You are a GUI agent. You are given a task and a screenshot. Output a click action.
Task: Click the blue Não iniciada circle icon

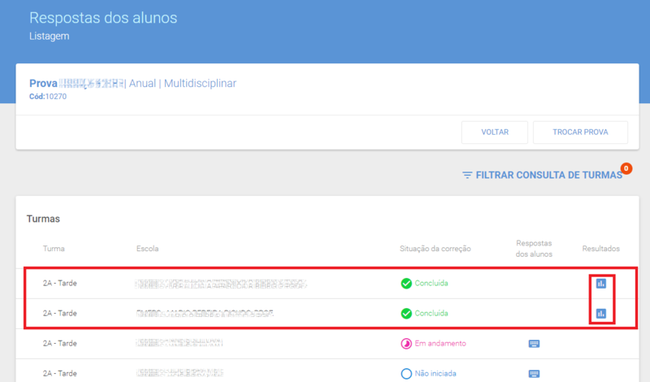406,374
